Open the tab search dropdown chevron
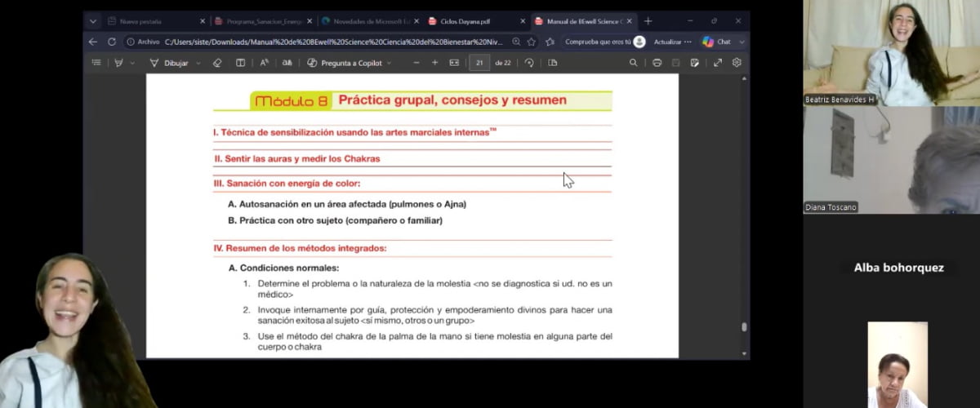 [92, 21]
